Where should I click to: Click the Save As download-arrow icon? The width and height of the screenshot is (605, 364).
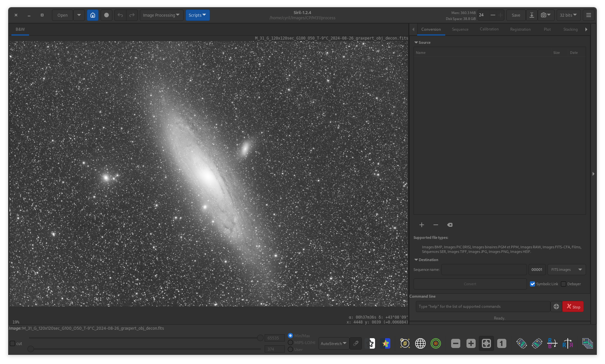(531, 15)
